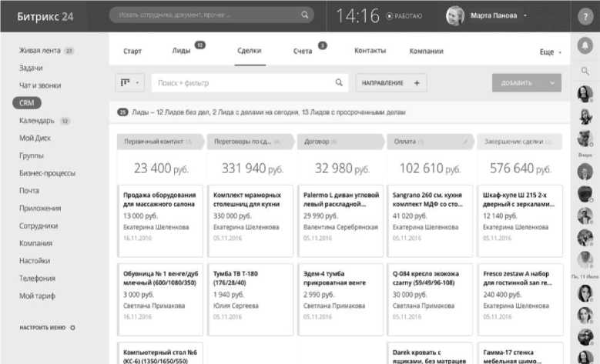Click the Битрикс 24 logo
Screen dimensions: 600x364
45,16
